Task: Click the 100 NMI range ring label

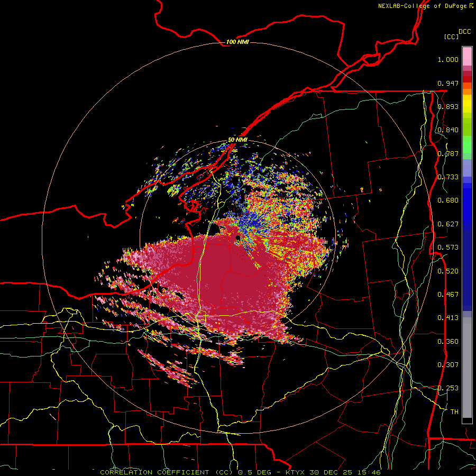Action: tap(237, 42)
